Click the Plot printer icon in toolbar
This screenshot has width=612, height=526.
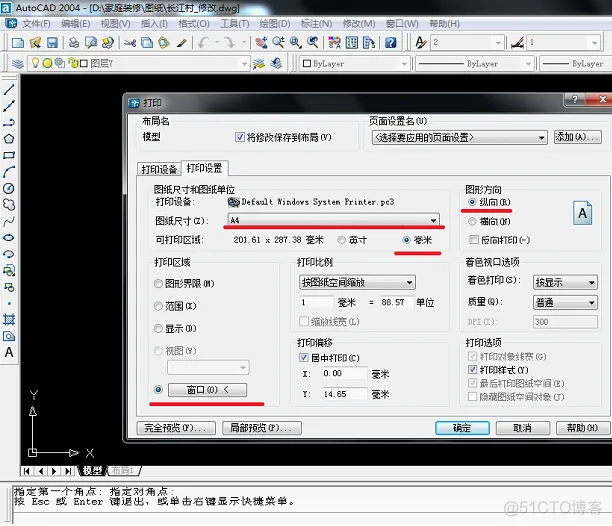point(74,43)
